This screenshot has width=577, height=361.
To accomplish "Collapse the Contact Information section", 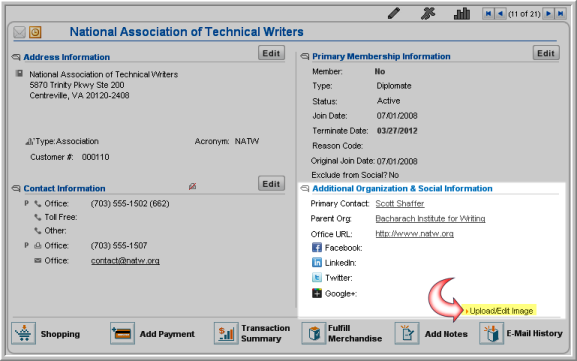I will [x=16, y=188].
